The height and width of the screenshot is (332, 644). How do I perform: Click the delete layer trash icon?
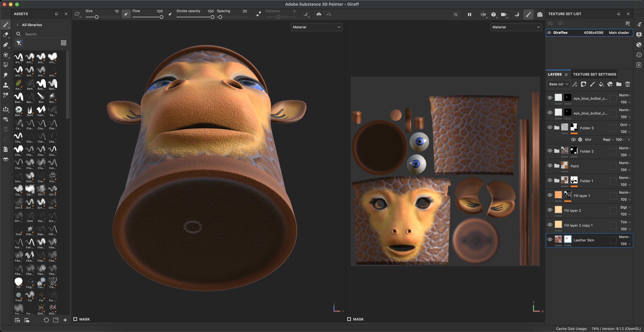tap(627, 84)
